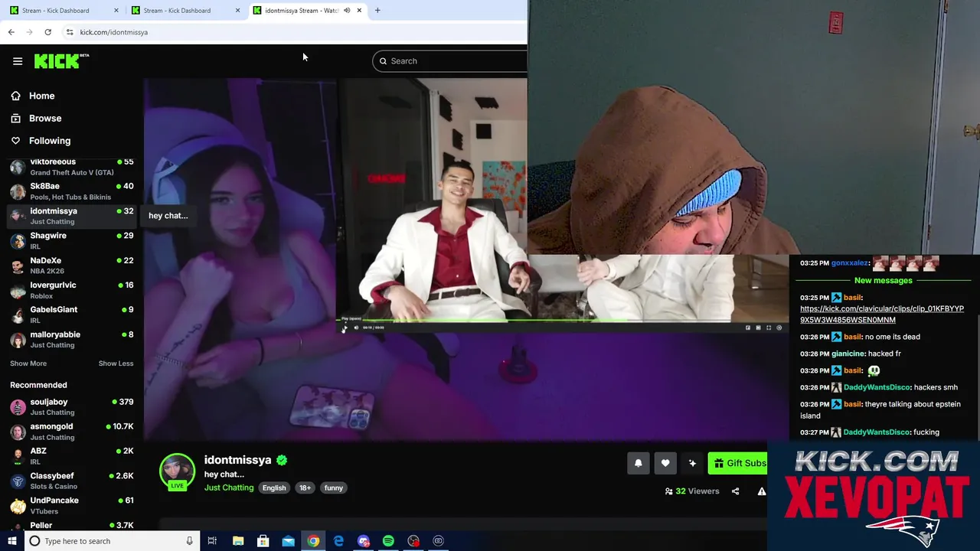Viewport: 980px width, 551px height.
Task: Collapse following list with Show Less
Action: point(116,364)
